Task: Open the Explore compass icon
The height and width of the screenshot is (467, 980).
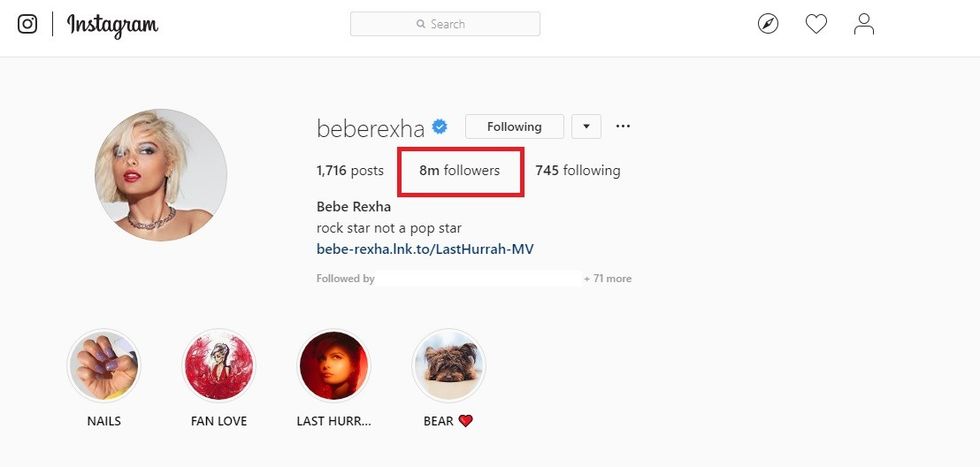Action: point(768,24)
